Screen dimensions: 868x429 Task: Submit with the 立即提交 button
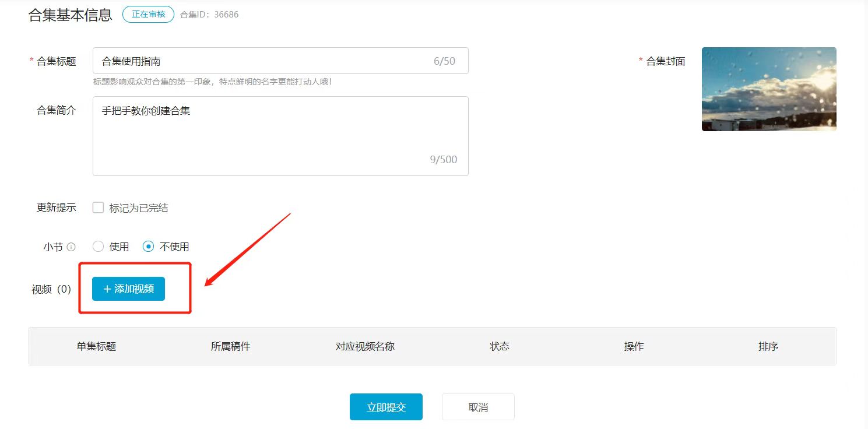click(x=386, y=407)
